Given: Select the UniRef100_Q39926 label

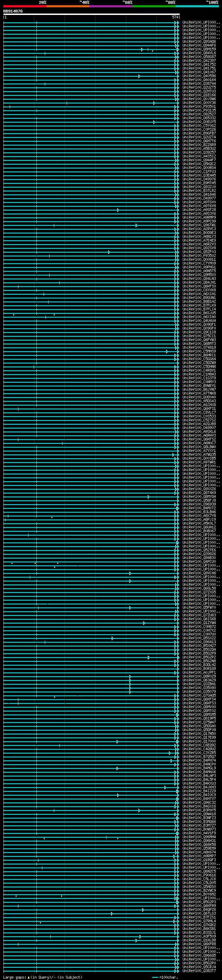Looking at the screenshot, I should [x=199, y=554].
